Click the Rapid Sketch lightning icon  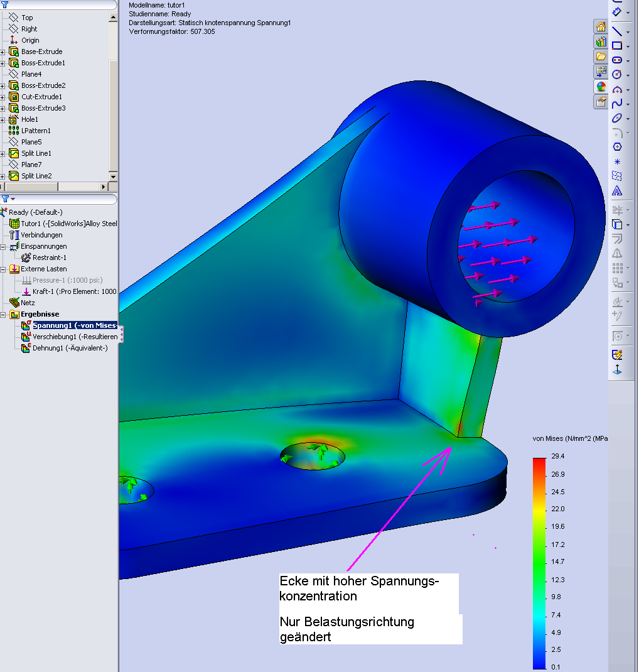tap(617, 355)
